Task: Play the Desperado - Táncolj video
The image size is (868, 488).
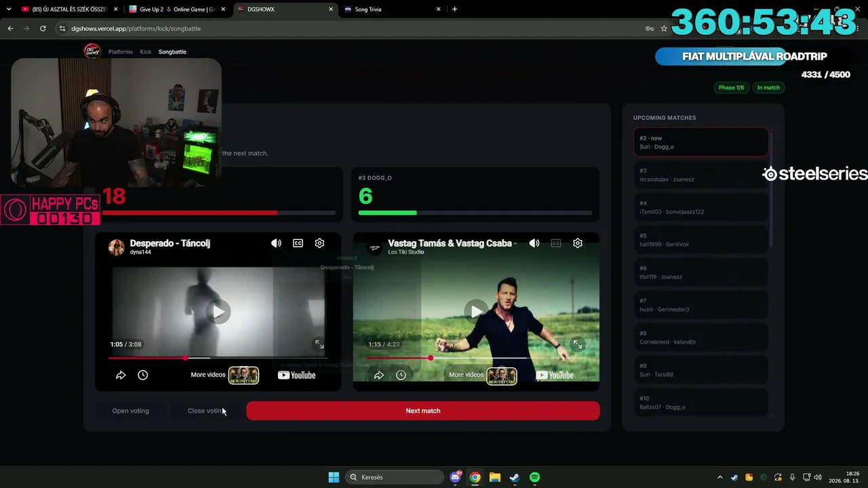Action: 218,312
